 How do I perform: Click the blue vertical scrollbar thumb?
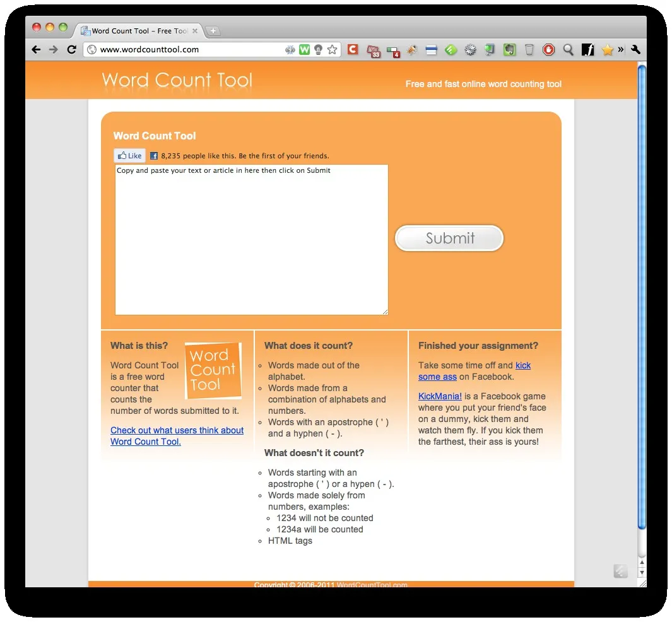[x=642, y=296]
